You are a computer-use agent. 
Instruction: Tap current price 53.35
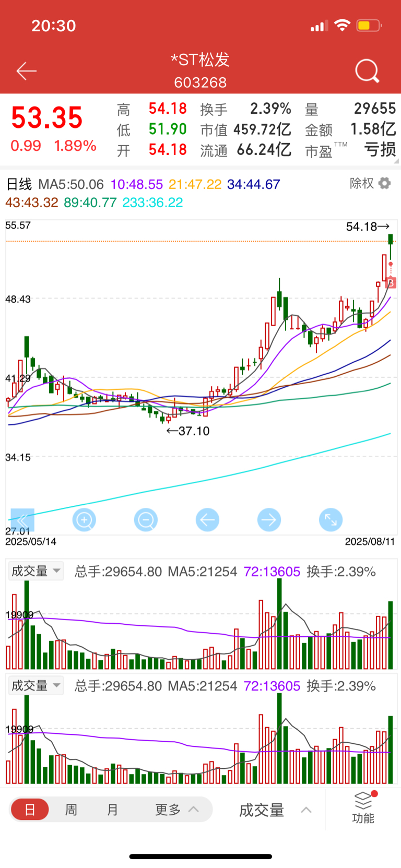point(47,118)
